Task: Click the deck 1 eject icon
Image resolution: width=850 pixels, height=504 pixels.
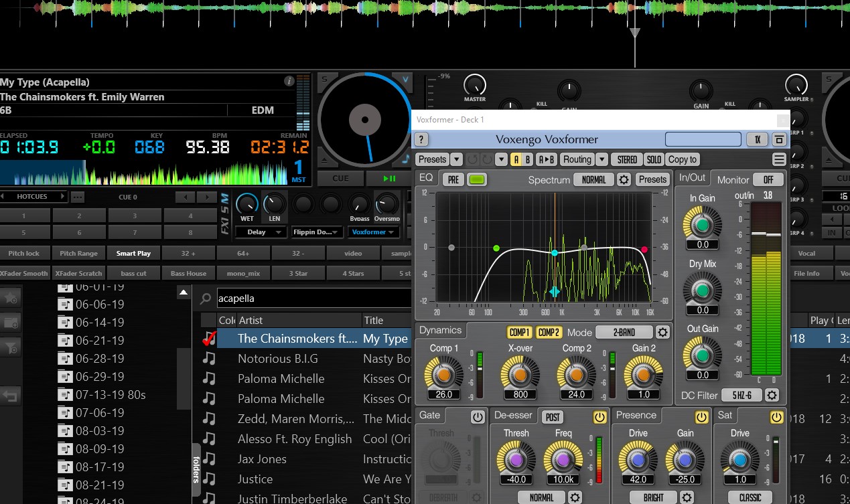Action: point(324,159)
